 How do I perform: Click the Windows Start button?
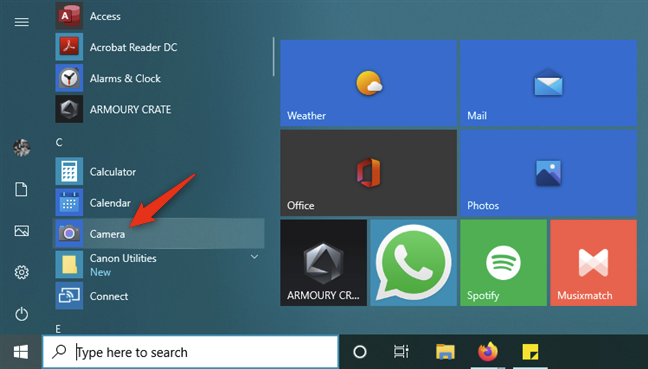(21, 352)
